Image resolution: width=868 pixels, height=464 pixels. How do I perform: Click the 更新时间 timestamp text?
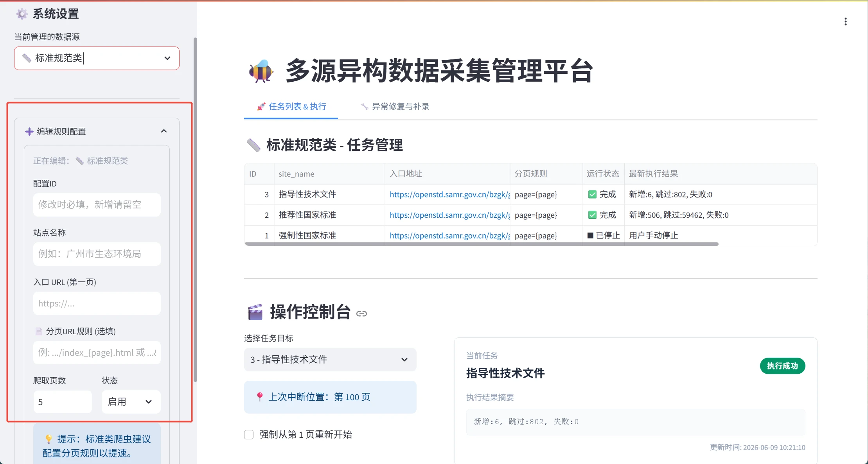(x=758, y=447)
